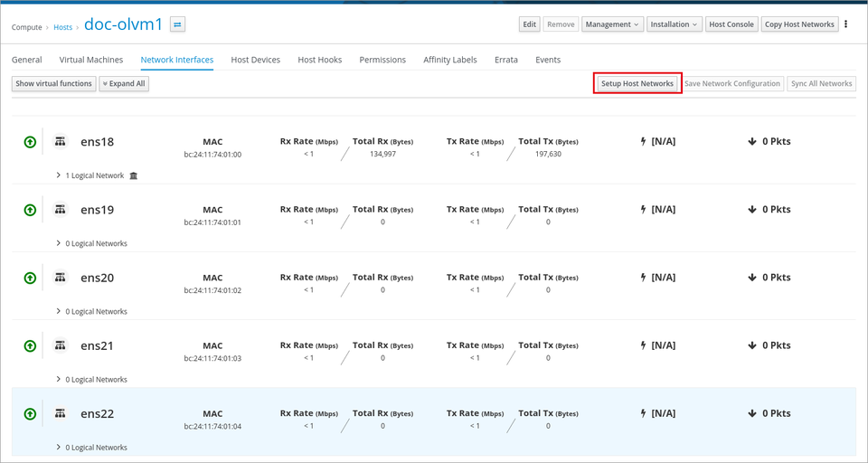Viewport: 868px width, 463px height.
Task: Click the swap host icon next to doc-olvm1
Action: [178, 24]
